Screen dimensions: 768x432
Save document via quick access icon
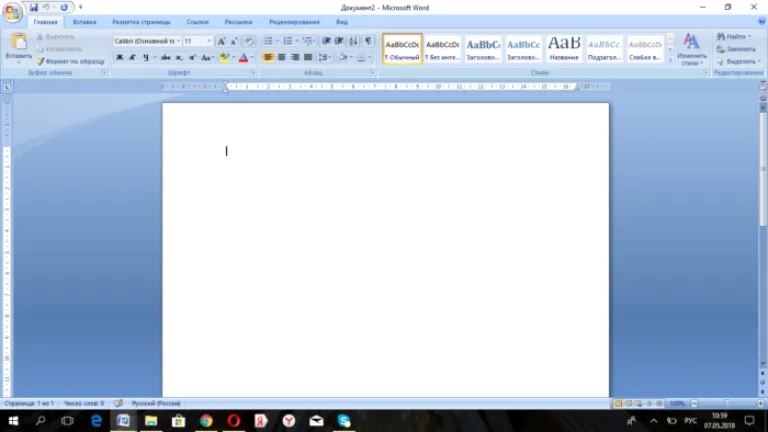(33, 7)
